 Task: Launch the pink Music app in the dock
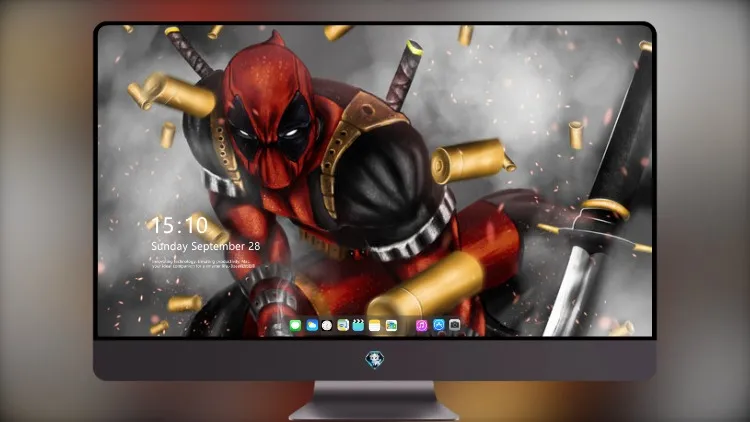[x=422, y=326]
